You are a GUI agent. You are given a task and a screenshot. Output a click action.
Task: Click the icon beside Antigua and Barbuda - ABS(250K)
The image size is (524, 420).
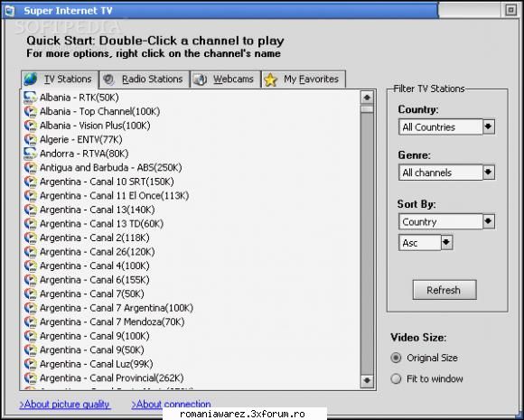[x=30, y=168]
